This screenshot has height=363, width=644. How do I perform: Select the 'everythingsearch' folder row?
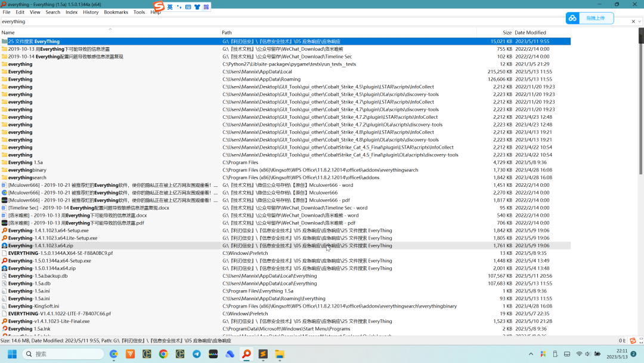point(285,177)
